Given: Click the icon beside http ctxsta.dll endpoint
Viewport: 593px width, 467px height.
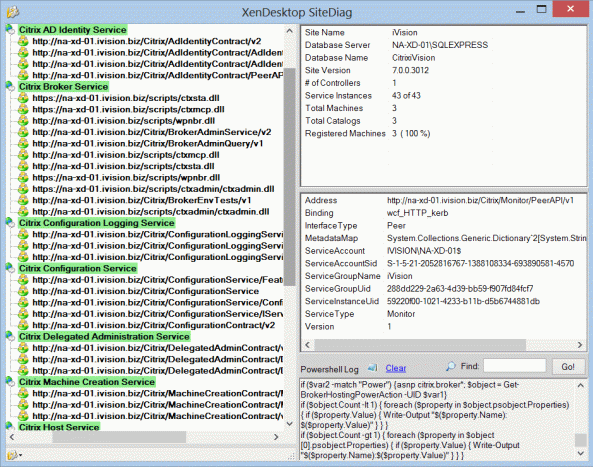Looking at the screenshot, I should [23, 166].
